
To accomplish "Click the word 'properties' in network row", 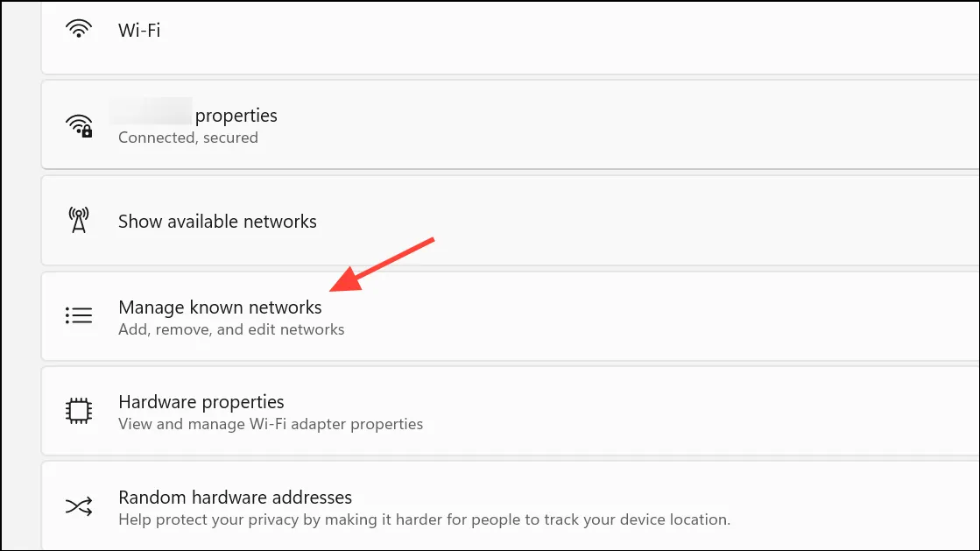I will (x=236, y=116).
